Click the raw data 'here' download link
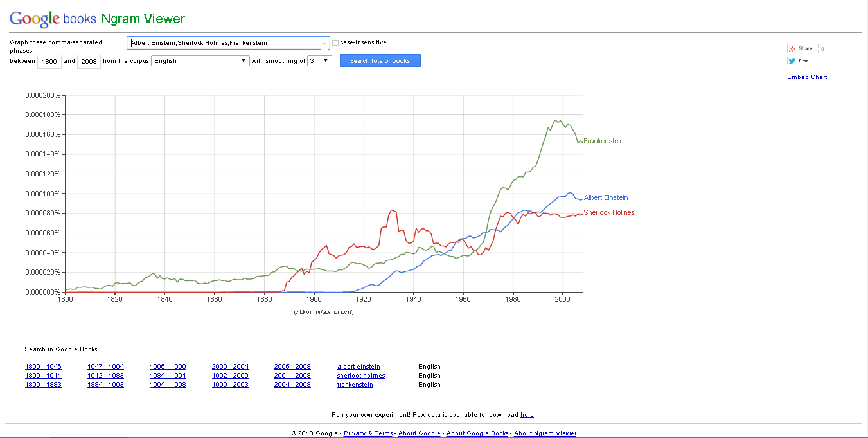Image resolution: width=868 pixels, height=438 pixels. [527, 415]
